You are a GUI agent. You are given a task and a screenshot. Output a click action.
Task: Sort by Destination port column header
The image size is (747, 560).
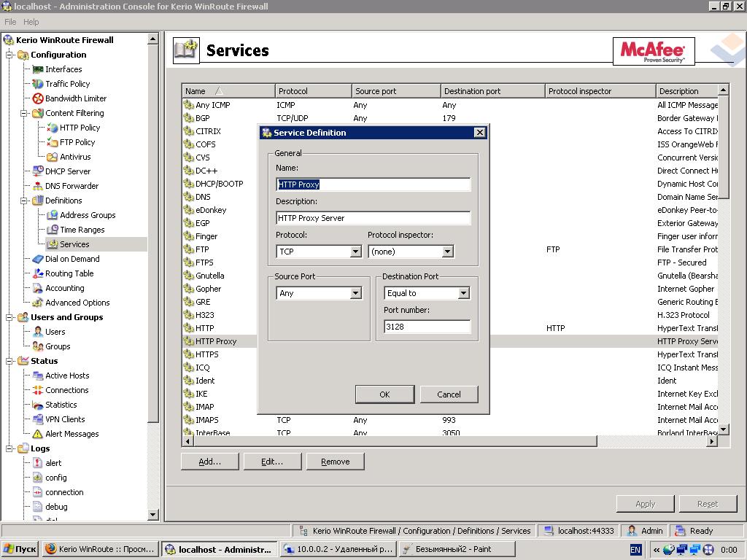point(492,91)
